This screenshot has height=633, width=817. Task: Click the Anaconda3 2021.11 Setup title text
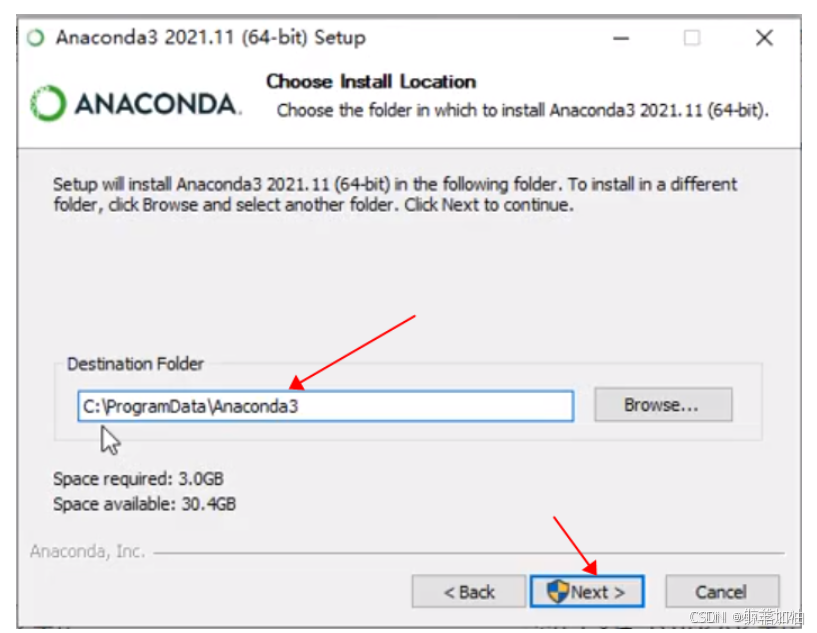point(211,38)
